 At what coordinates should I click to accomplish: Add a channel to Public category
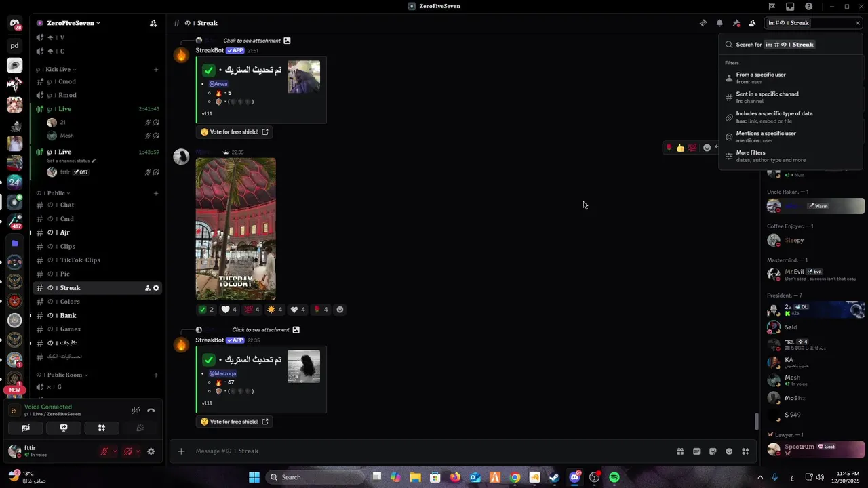[x=156, y=193]
